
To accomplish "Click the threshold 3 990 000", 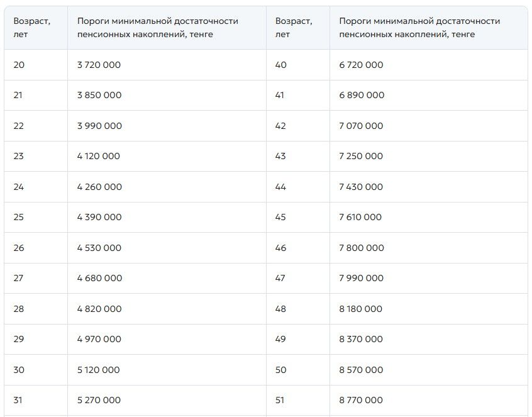I will tap(99, 126).
